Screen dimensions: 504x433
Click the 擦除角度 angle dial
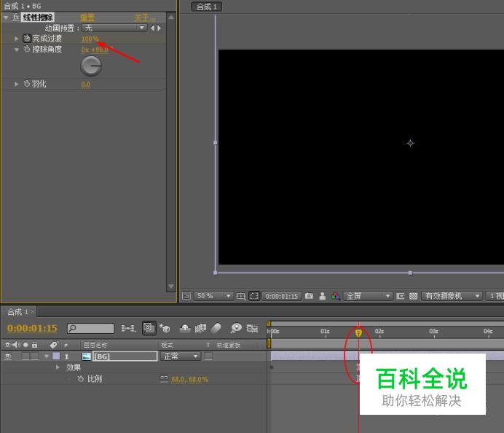pyautogui.click(x=91, y=66)
